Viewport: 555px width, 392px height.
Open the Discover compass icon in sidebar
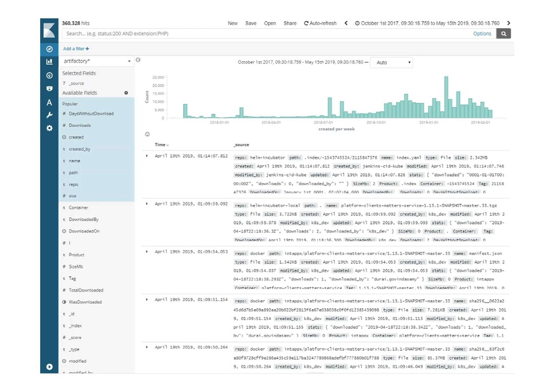(x=49, y=49)
